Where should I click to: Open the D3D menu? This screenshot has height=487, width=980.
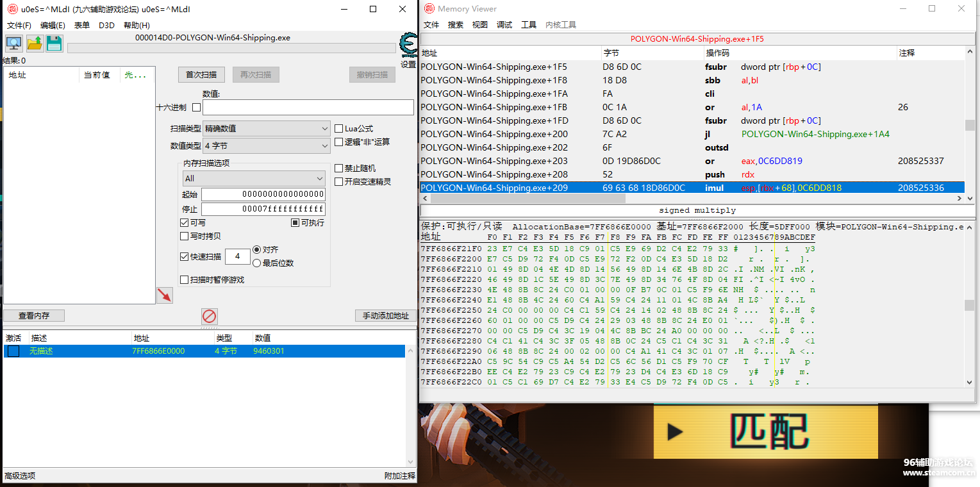(106, 26)
